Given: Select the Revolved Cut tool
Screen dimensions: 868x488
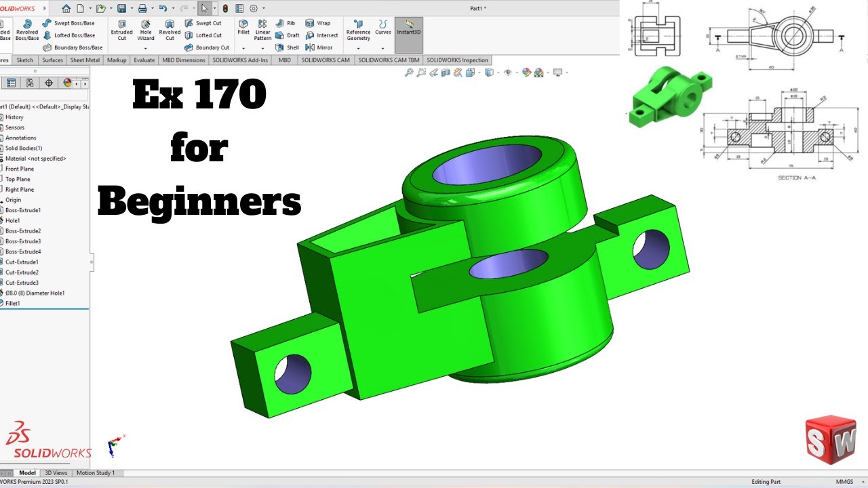Looking at the screenshot, I should pyautogui.click(x=170, y=30).
